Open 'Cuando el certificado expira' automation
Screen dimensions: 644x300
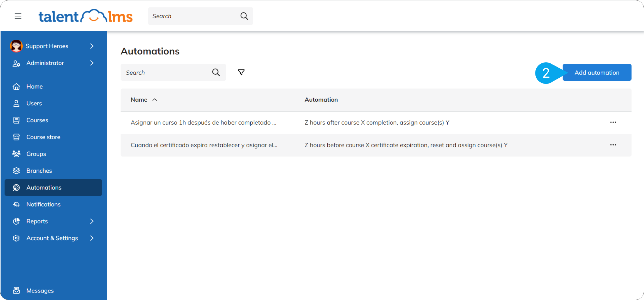204,145
